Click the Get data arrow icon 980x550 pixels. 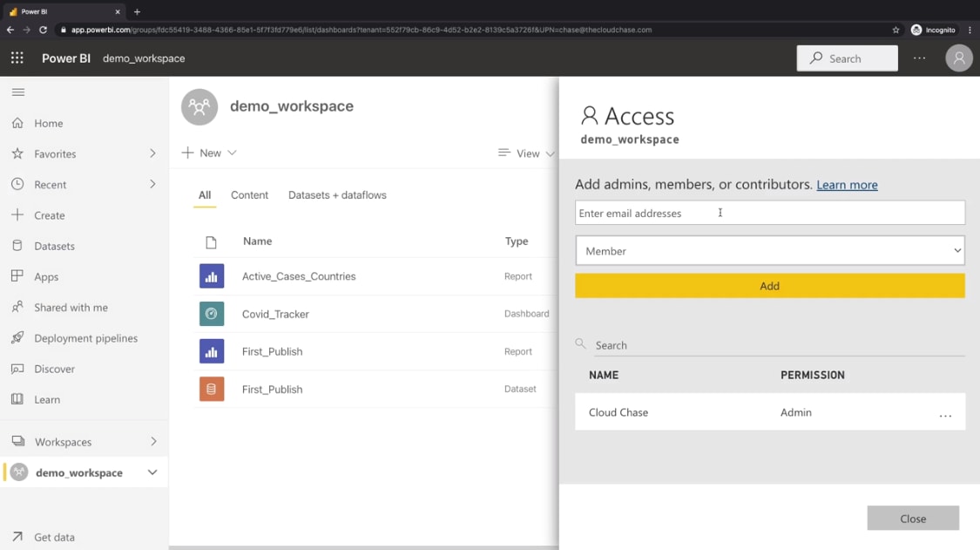click(17, 536)
